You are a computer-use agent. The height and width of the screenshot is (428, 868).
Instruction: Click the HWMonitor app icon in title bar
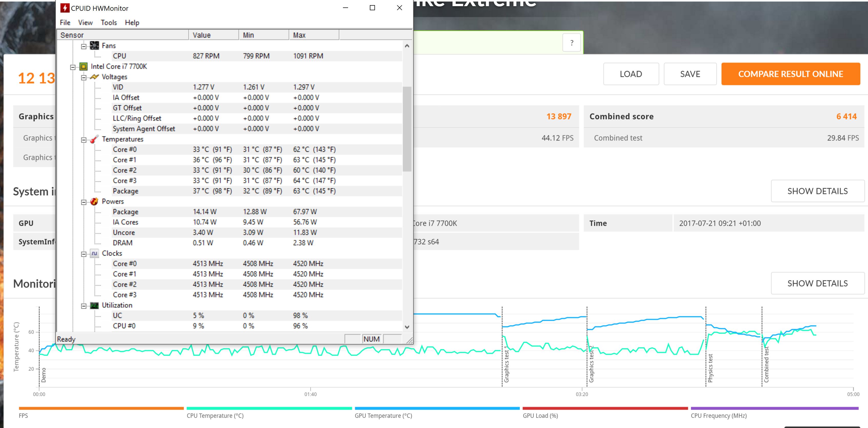tap(65, 8)
